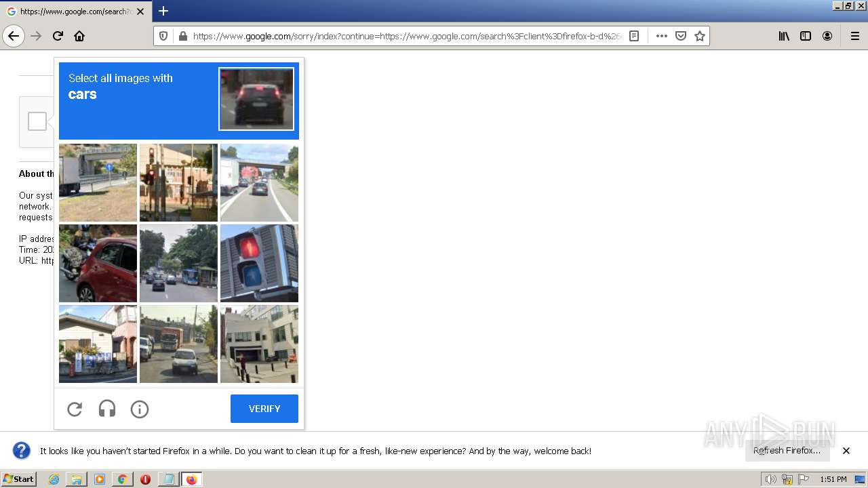The image size is (868, 488).
Task: Click the Forward arrow button
Action: pos(36,36)
